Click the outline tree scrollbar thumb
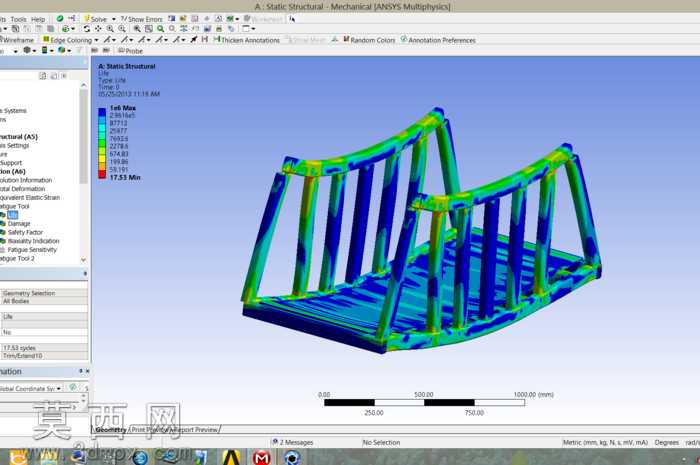This screenshot has width=700, height=465. tap(83, 136)
